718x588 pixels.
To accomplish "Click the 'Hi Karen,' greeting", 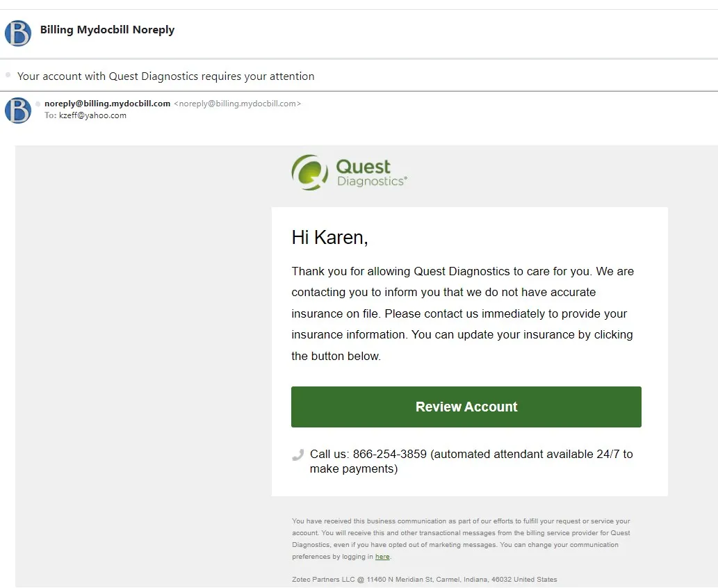I will [329, 238].
